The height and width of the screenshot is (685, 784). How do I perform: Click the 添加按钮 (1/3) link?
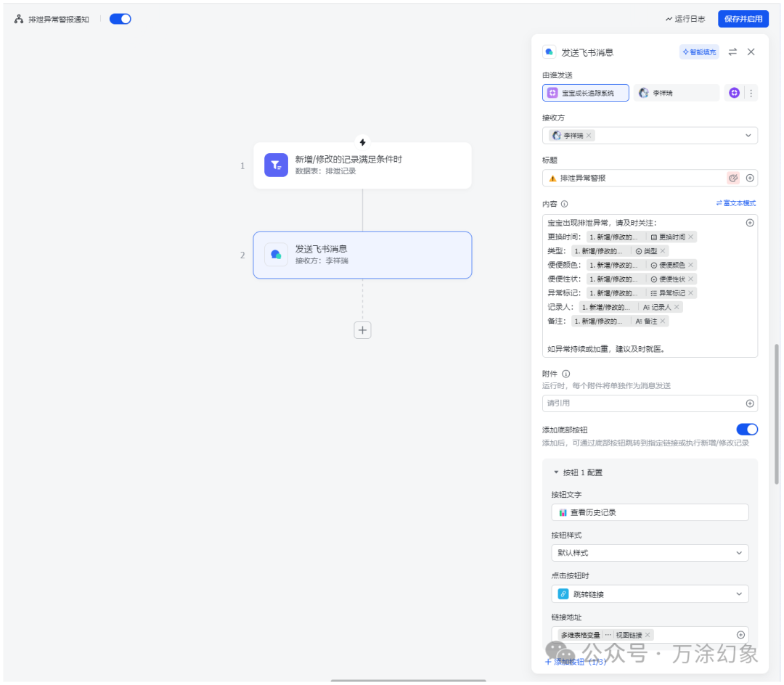click(x=575, y=662)
